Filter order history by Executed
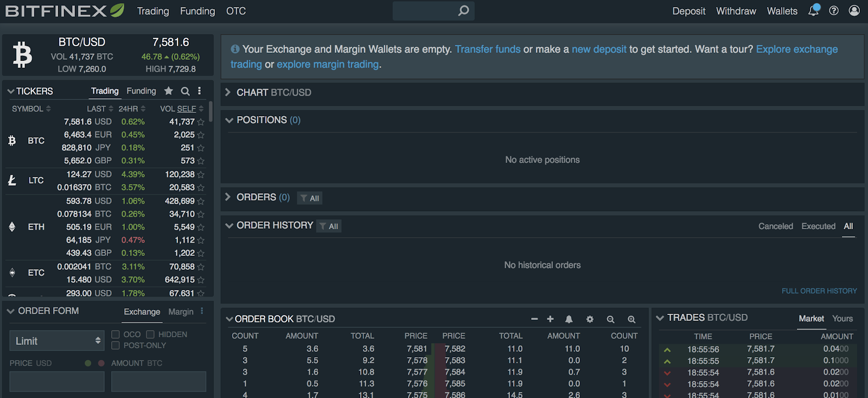The height and width of the screenshot is (398, 868). pos(819,226)
